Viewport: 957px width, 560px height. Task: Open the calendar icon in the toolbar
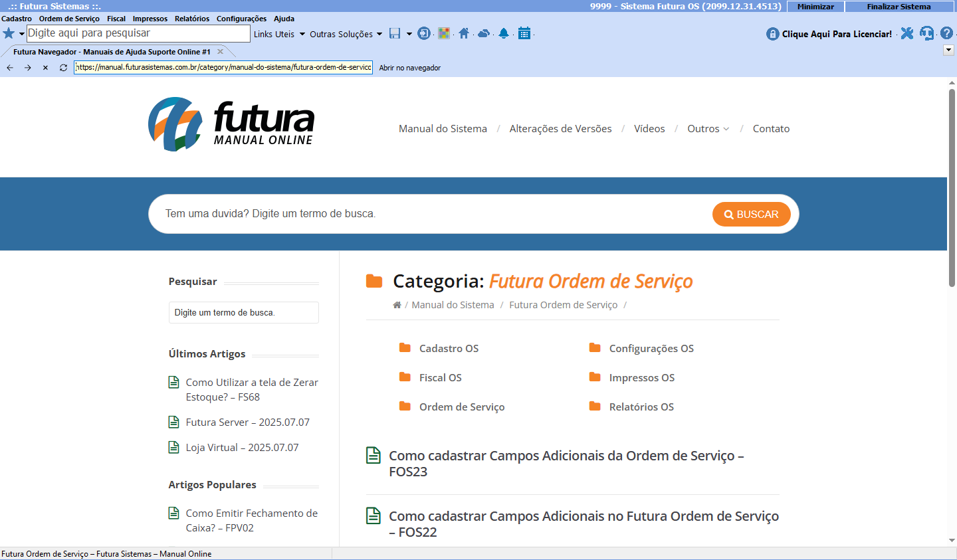(x=524, y=33)
